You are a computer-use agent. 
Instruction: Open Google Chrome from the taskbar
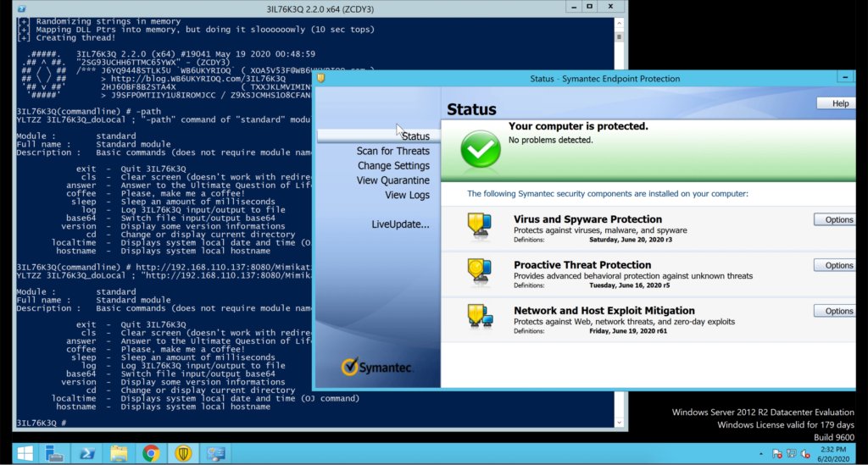pyautogui.click(x=151, y=453)
